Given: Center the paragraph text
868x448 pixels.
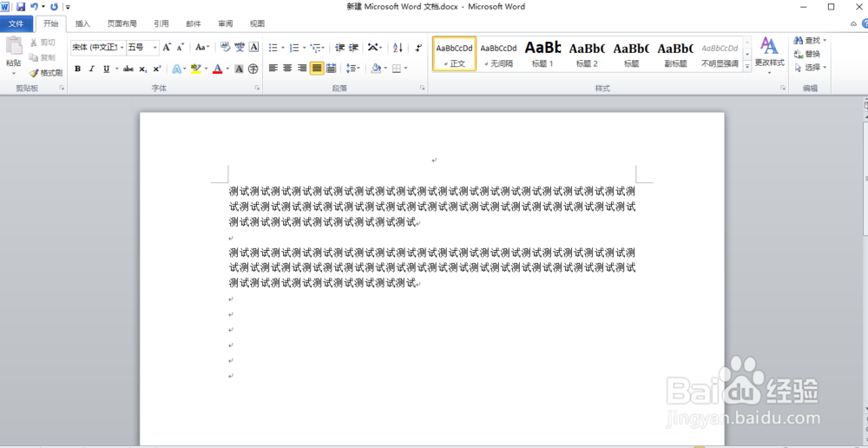Looking at the screenshot, I should (287, 68).
